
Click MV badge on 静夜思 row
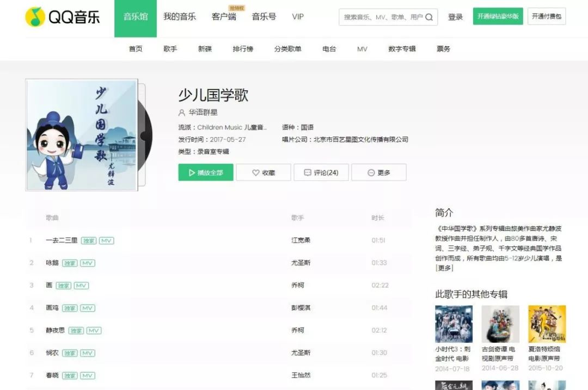click(x=94, y=330)
